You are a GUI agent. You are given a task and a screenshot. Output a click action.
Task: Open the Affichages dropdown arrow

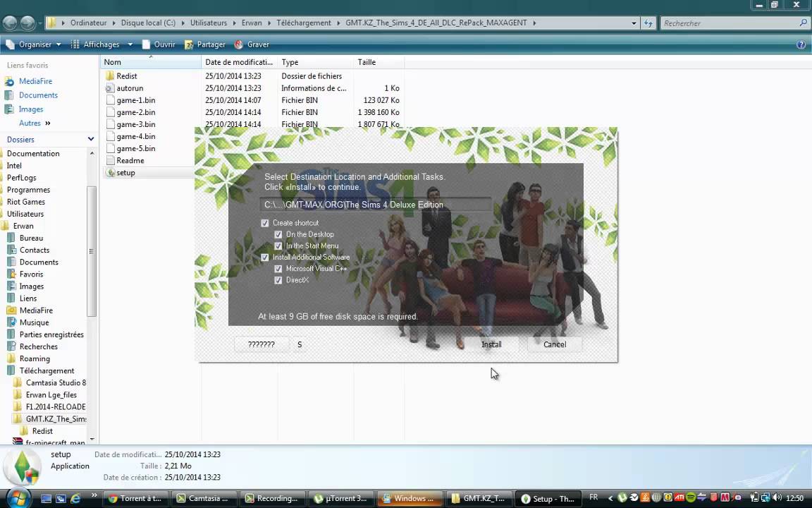[x=130, y=44]
